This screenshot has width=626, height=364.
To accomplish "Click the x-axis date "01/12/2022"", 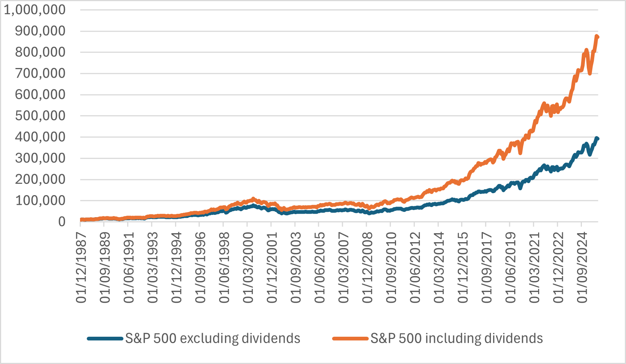I will (558, 268).
